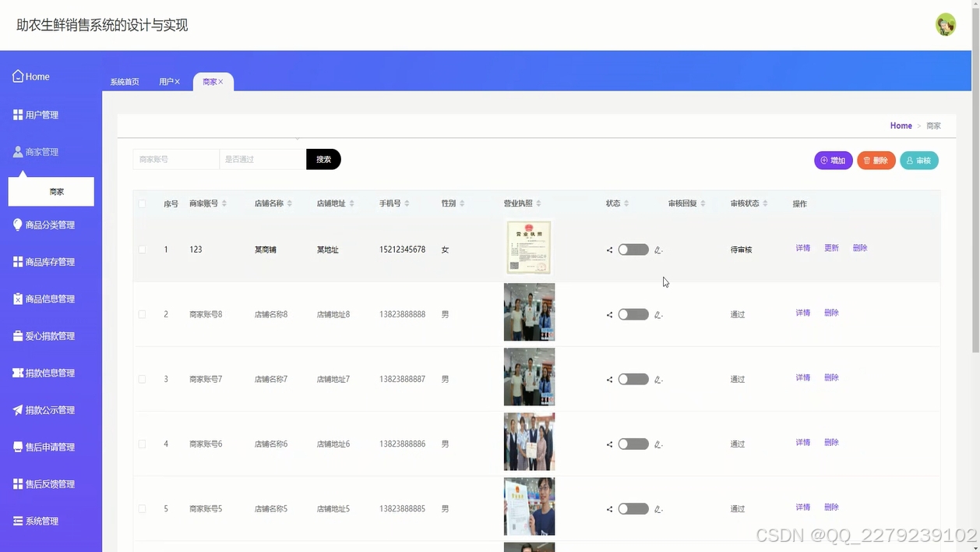Click edit pencil icon in 商家账号6 row
The height and width of the screenshot is (552, 980).
pyautogui.click(x=658, y=444)
